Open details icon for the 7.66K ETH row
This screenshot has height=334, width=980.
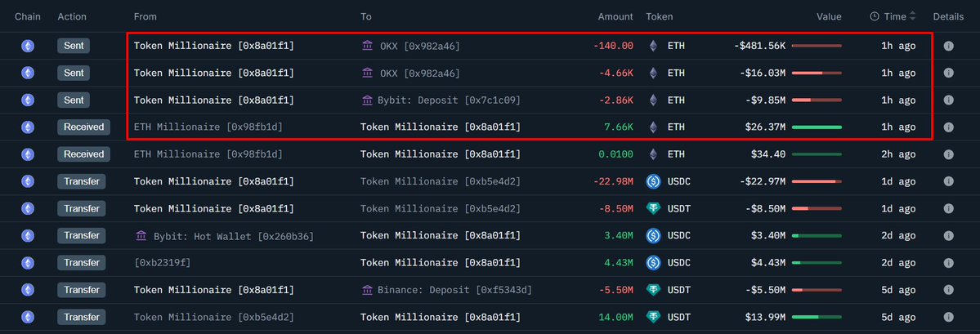[x=948, y=127]
